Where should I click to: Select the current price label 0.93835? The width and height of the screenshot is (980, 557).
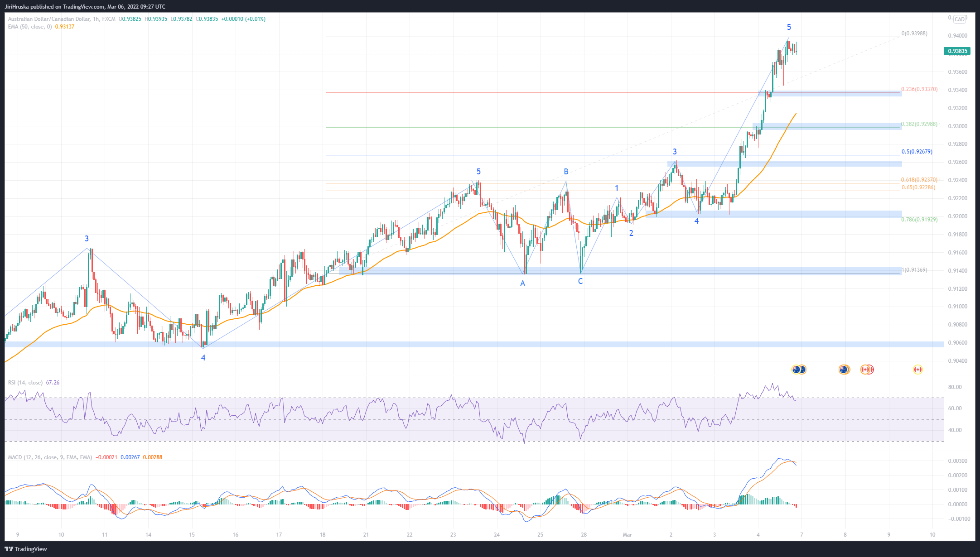click(x=957, y=51)
